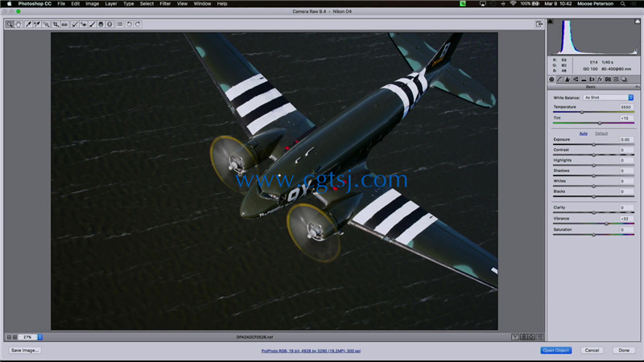644x362 pixels.
Task: Click the Save Image button
Action: point(25,351)
